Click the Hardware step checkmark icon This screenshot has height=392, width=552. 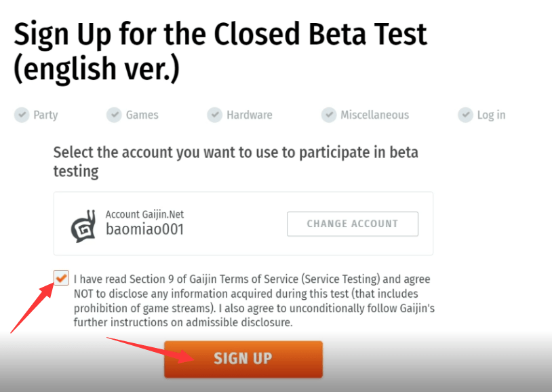tap(215, 115)
